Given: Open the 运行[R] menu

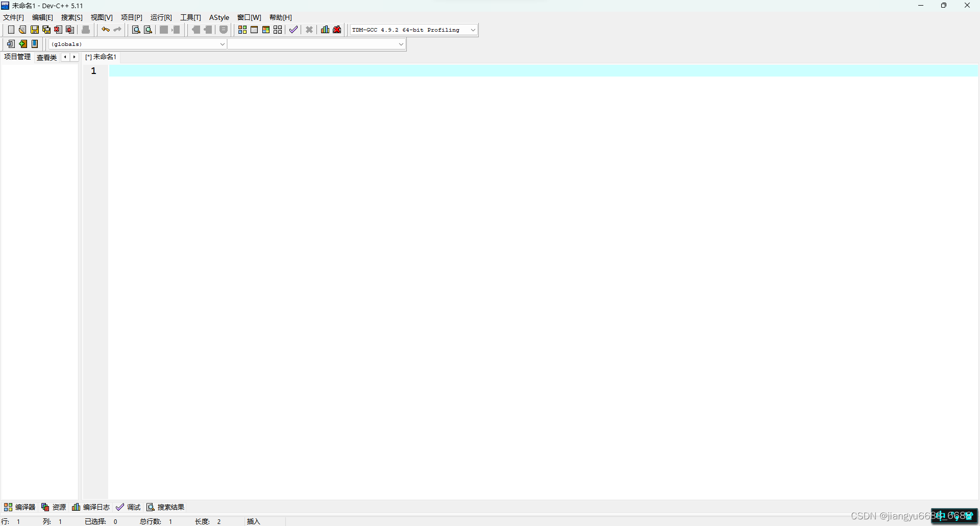Looking at the screenshot, I should pos(161,17).
